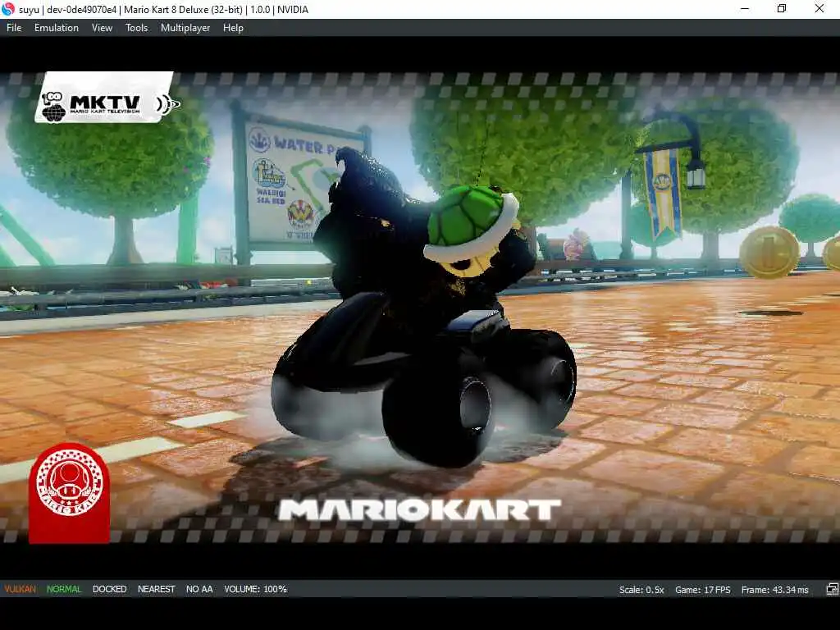Click the red Mario Kart mushroom emblem
The width and height of the screenshot is (840, 630).
click(x=70, y=492)
